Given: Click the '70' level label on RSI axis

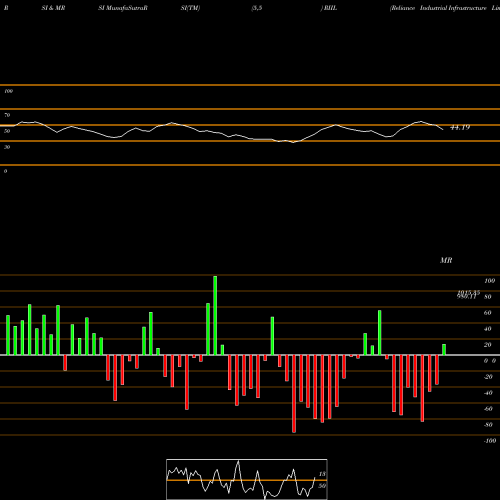Looking at the screenshot, I should tap(7, 115).
